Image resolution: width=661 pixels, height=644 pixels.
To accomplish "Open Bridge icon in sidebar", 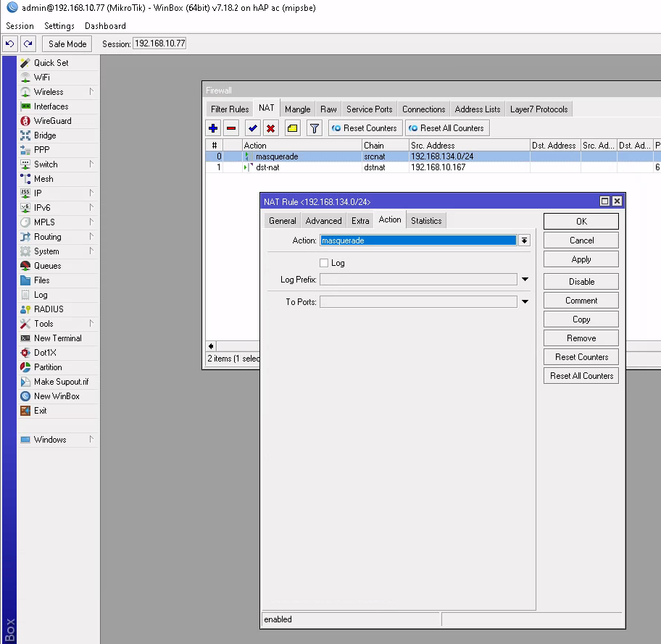I will click(x=25, y=135).
